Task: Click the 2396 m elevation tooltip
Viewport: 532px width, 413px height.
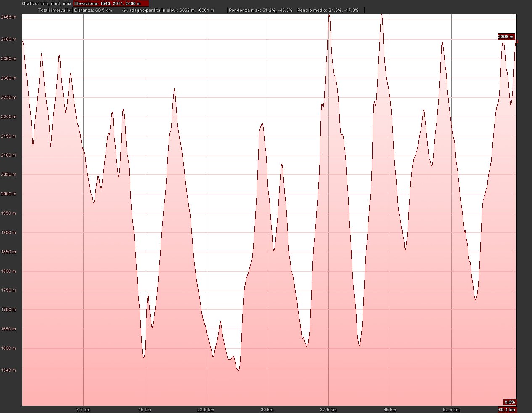Action: coord(506,37)
